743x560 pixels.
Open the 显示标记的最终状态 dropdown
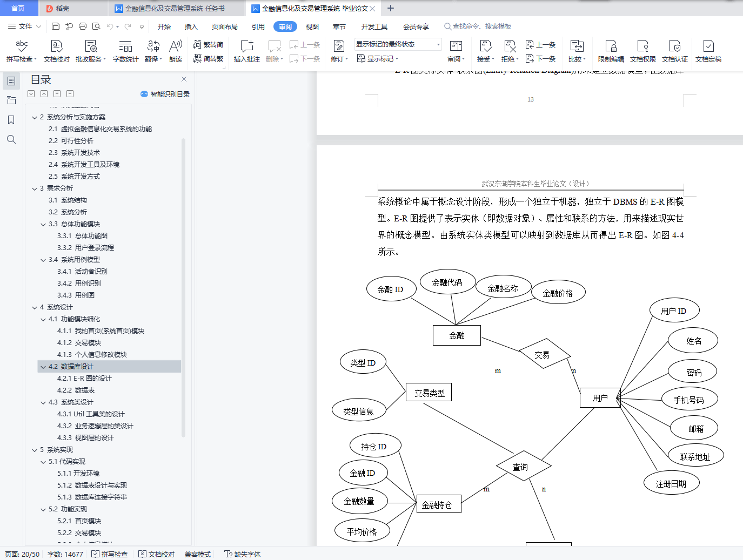[x=398, y=44]
